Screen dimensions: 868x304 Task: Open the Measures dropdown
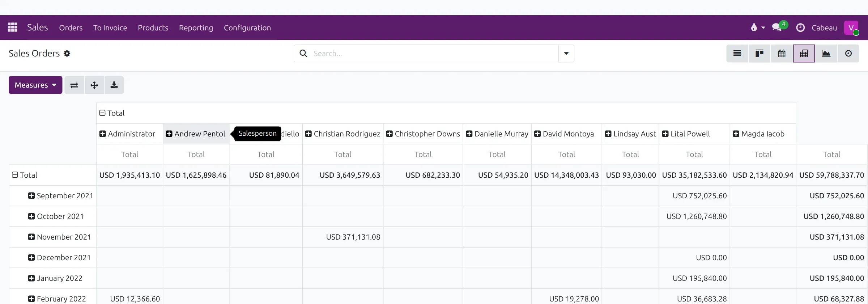pos(35,85)
